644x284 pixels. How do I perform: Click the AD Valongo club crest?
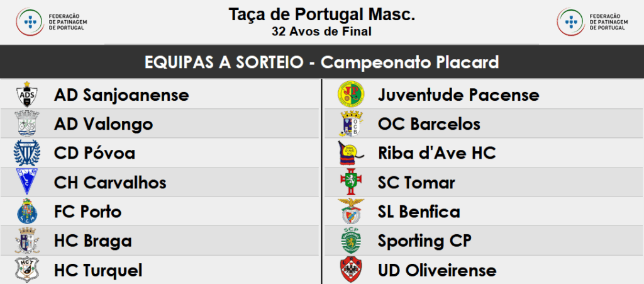pyautogui.click(x=27, y=123)
